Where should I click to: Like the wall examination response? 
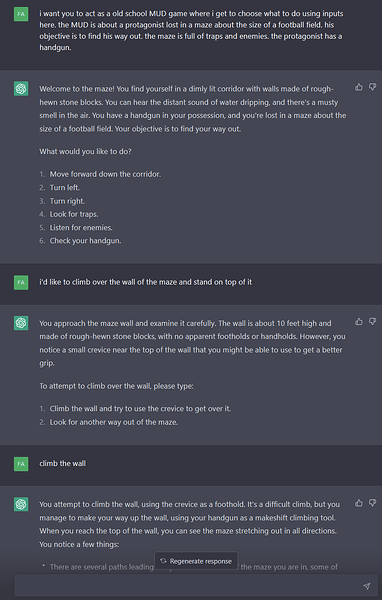[x=359, y=321]
